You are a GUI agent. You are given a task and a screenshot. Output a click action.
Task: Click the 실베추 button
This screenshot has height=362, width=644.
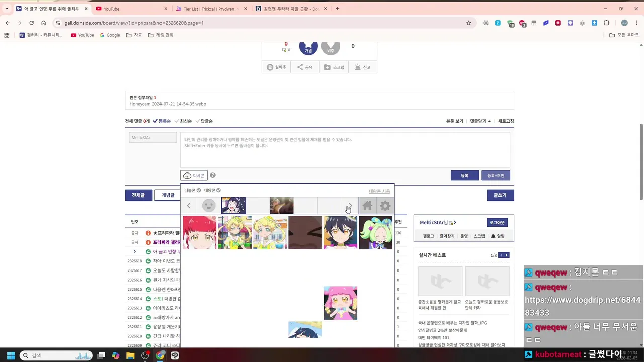point(276,67)
